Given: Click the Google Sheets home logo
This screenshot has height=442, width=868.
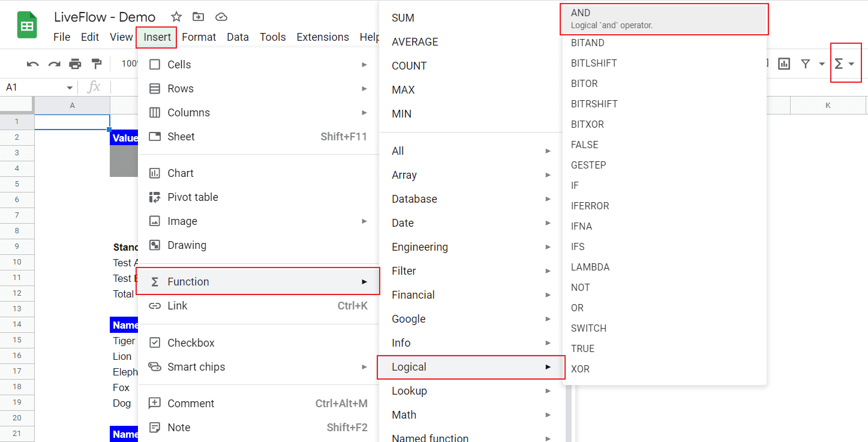Looking at the screenshot, I should pyautogui.click(x=27, y=25).
